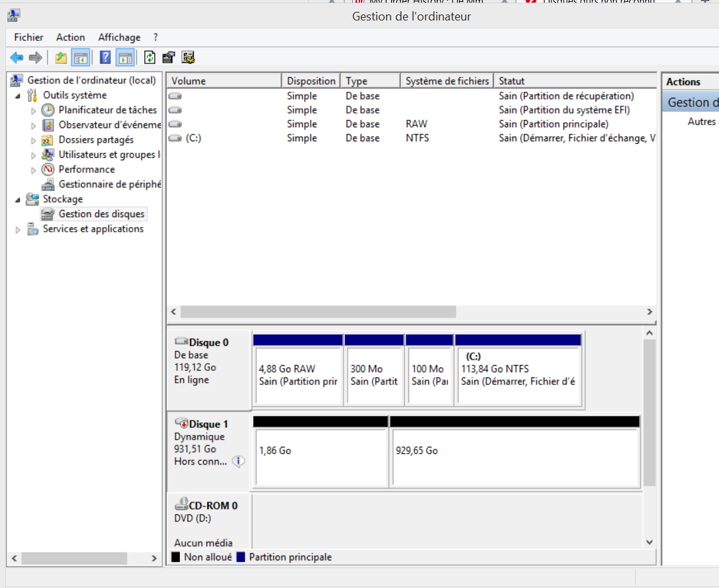Click the Disque 1 info bubble icon
719x588 pixels.
(x=238, y=461)
